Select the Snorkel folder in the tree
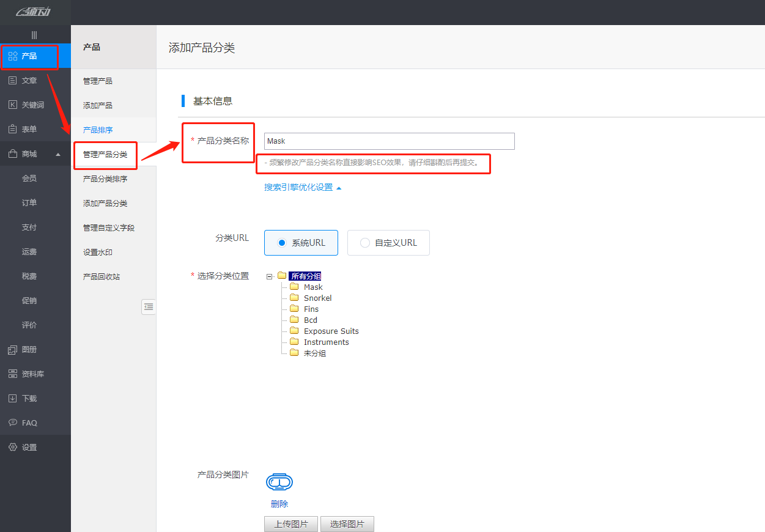 (x=318, y=298)
